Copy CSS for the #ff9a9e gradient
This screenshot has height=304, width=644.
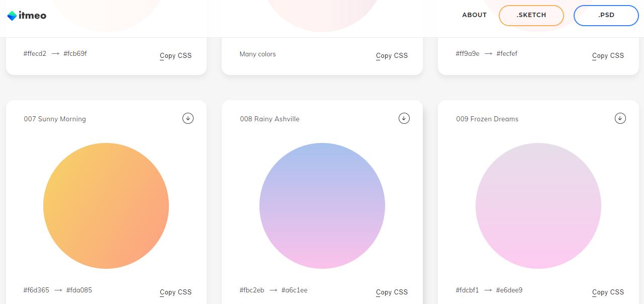(608, 55)
